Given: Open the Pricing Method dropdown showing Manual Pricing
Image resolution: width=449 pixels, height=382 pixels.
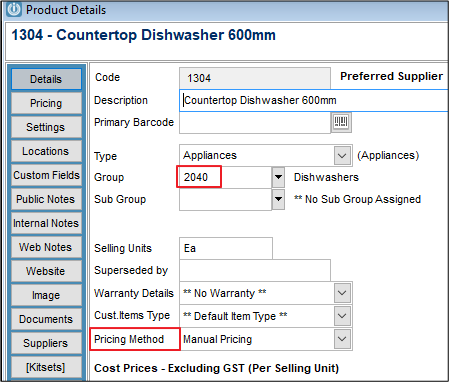Looking at the screenshot, I should tap(342, 339).
